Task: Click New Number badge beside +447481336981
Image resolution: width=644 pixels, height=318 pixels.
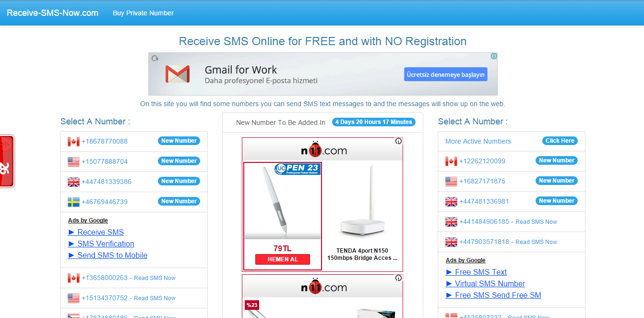Action: (557, 201)
